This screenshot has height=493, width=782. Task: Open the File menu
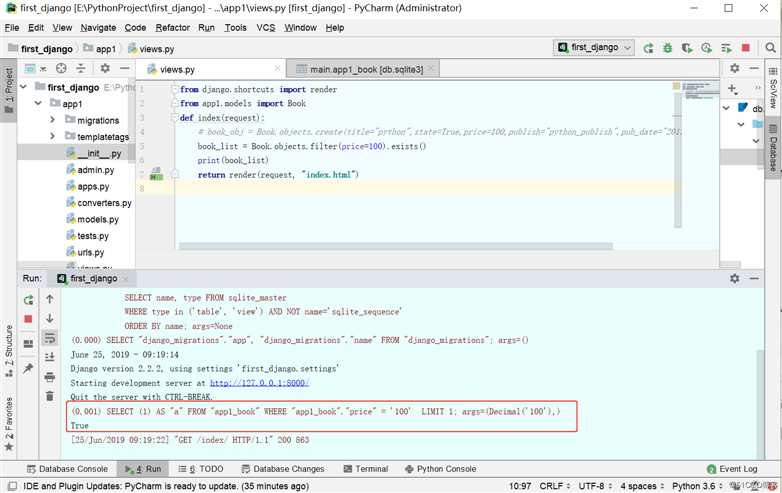(11, 28)
